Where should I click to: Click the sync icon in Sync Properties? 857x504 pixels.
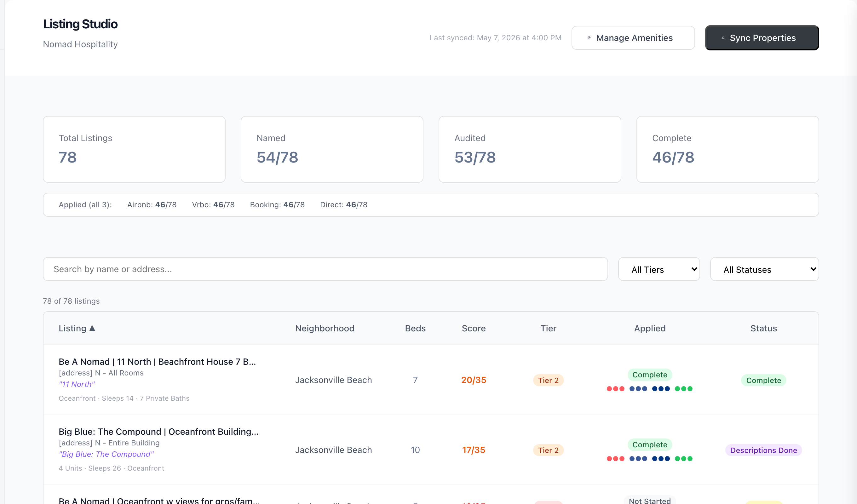723,38
